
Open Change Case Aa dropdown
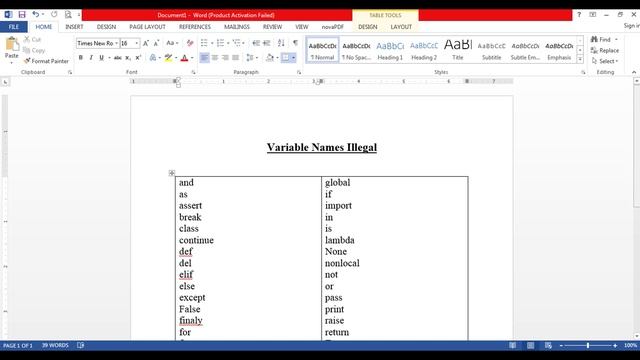(x=172, y=43)
